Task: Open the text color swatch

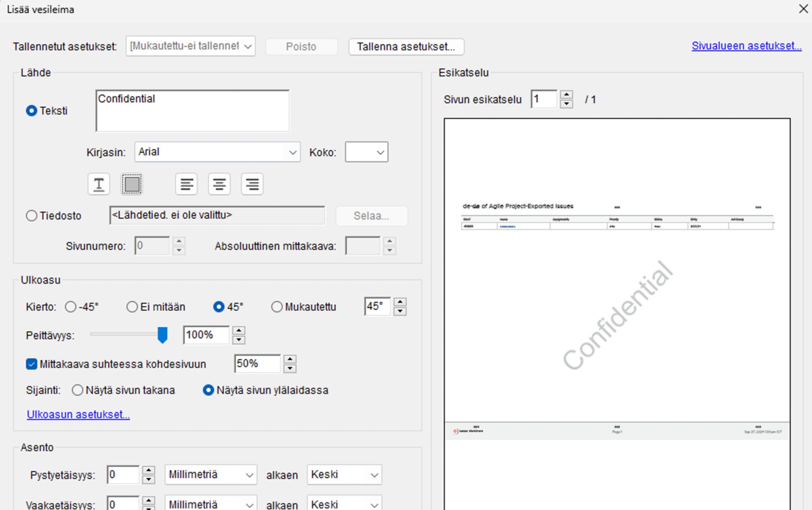Action: click(x=132, y=184)
